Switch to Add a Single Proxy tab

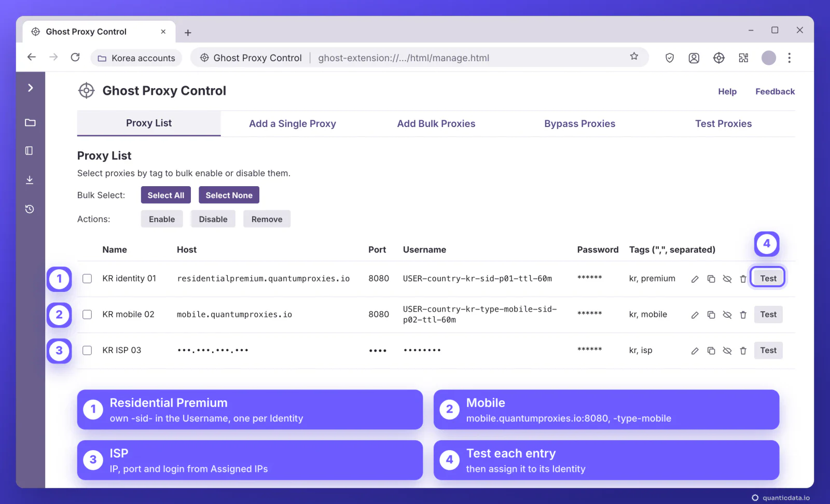(x=293, y=123)
